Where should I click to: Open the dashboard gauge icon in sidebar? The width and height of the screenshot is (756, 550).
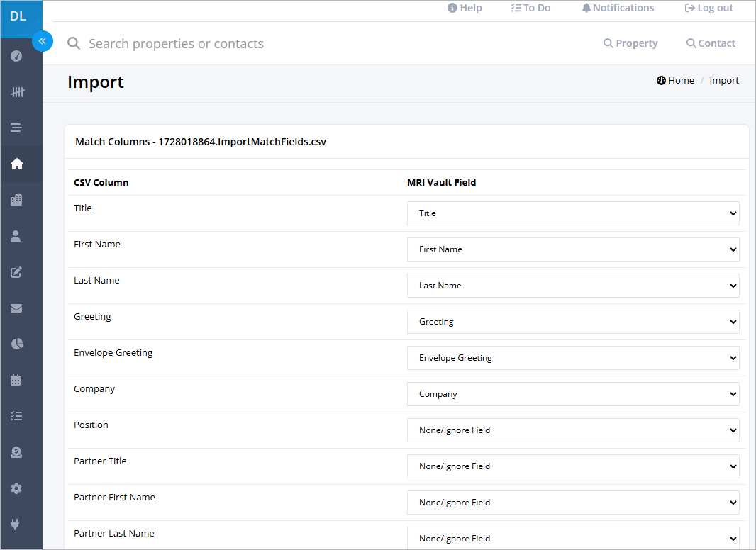[16, 56]
